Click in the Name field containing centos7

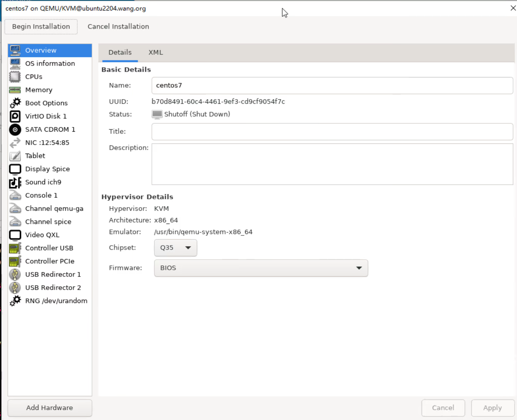332,86
